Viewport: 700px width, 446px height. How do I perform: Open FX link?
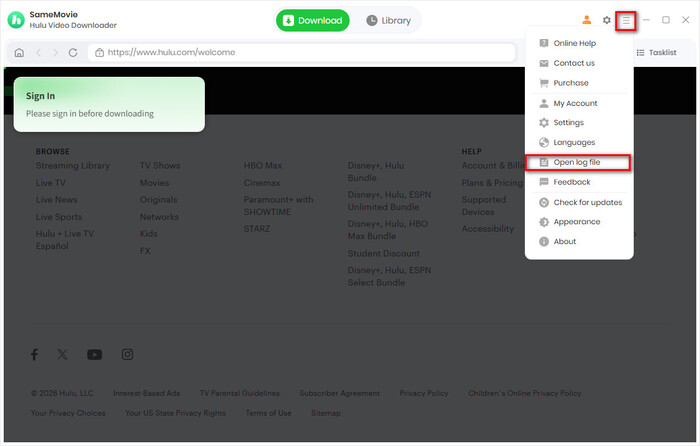[145, 251]
